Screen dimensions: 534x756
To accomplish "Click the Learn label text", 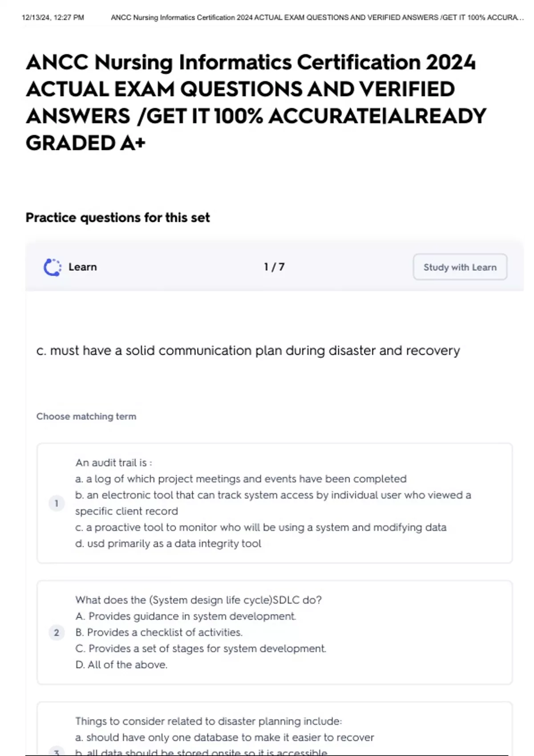I will pyautogui.click(x=82, y=267).
